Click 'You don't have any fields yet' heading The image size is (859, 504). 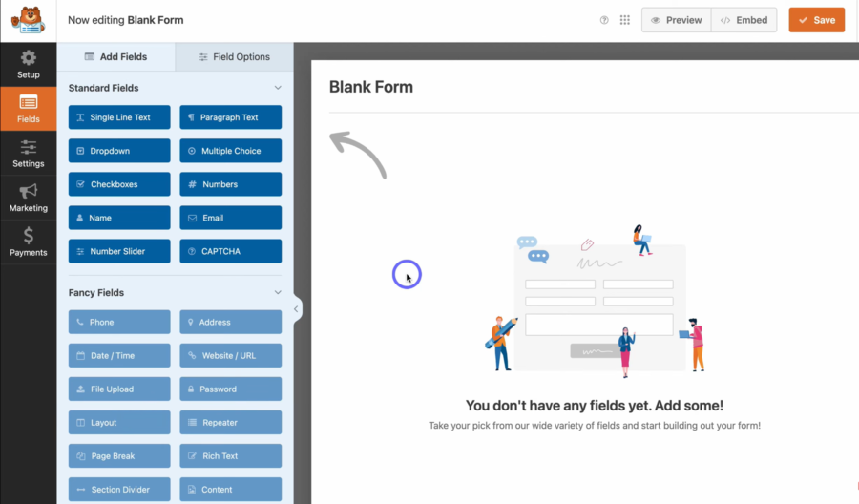[x=595, y=406]
